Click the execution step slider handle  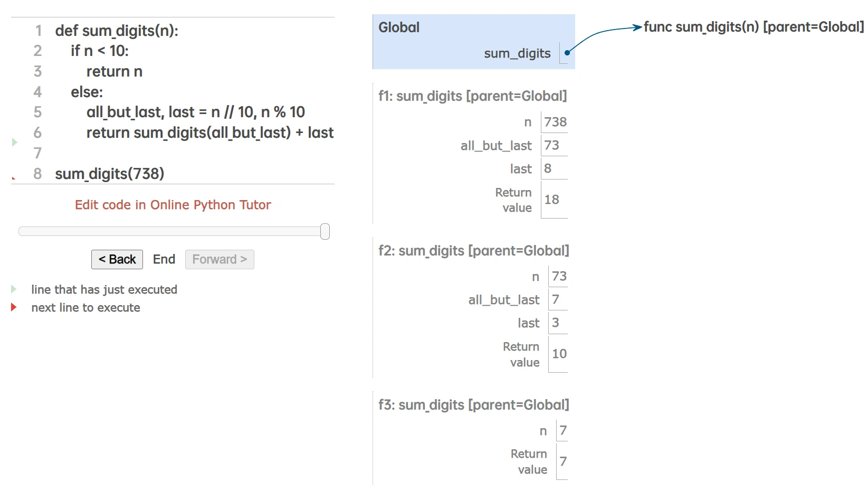(x=325, y=231)
